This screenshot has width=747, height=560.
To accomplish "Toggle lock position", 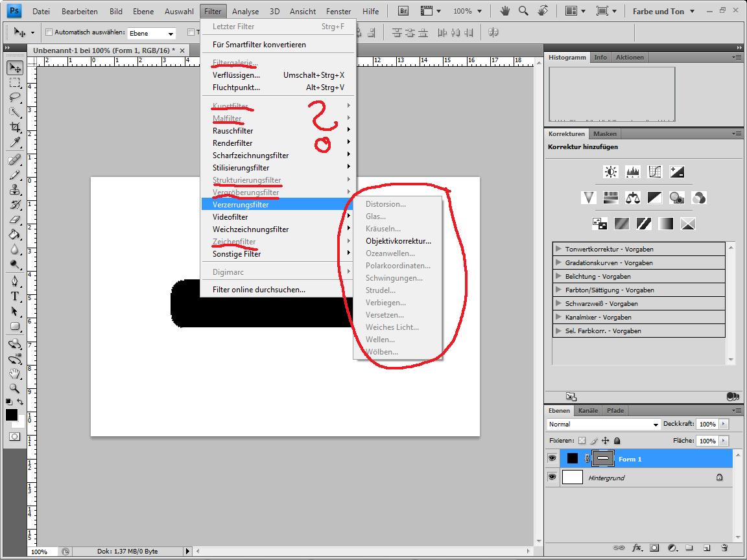I will pyautogui.click(x=606, y=441).
